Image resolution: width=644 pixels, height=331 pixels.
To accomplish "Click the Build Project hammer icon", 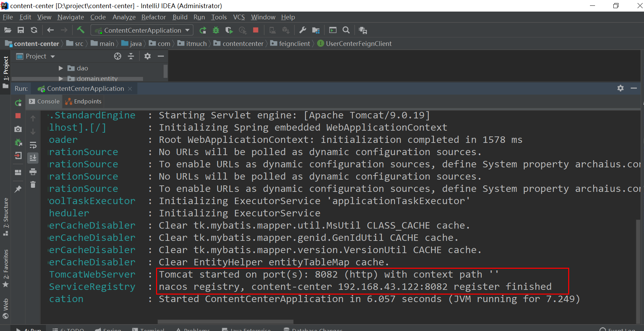I will (x=81, y=30).
